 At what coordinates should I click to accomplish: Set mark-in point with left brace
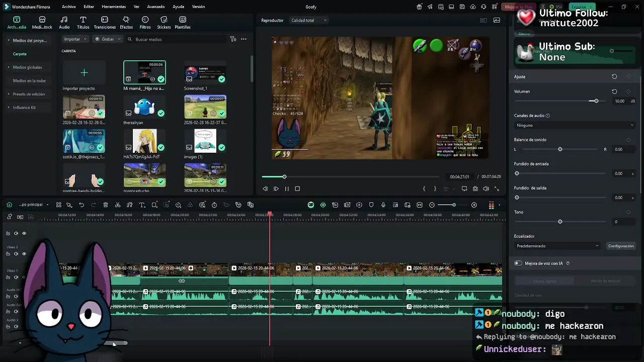(x=424, y=189)
